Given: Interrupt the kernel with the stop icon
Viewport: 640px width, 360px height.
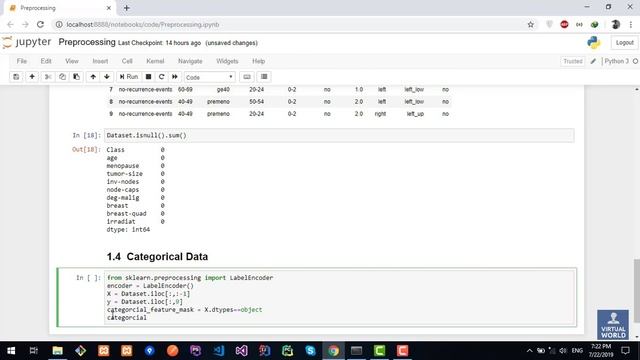Looking at the screenshot, I should tap(149, 77).
